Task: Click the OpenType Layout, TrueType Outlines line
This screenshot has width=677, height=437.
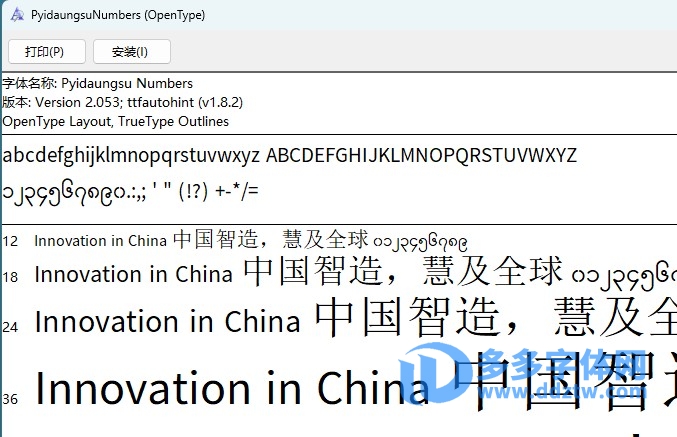Action: [x=115, y=121]
